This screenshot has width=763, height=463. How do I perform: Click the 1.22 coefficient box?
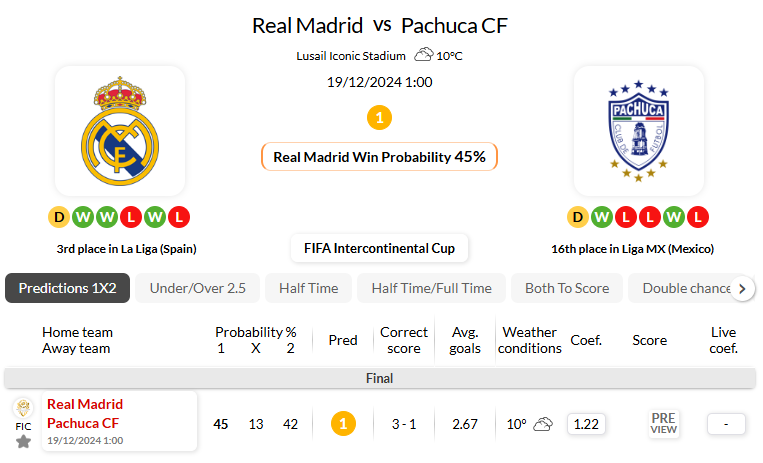(x=586, y=424)
